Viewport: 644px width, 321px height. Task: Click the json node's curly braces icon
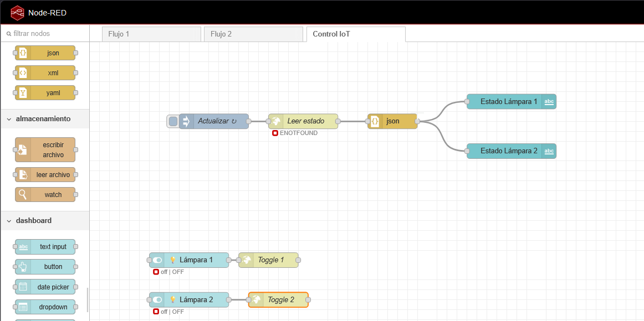(375, 121)
